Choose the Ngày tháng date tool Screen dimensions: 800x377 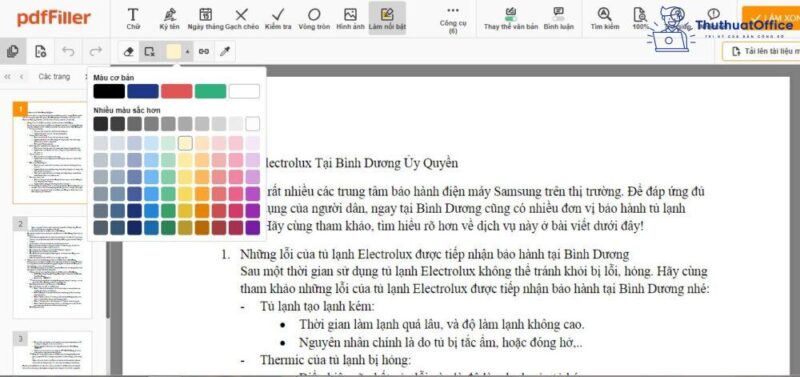pyautogui.click(x=206, y=18)
